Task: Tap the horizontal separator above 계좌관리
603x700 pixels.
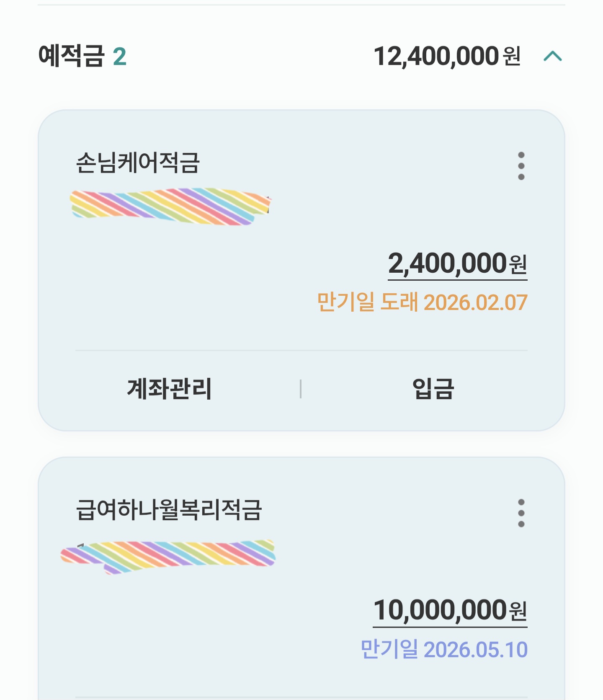Action: [x=301, y=350]
